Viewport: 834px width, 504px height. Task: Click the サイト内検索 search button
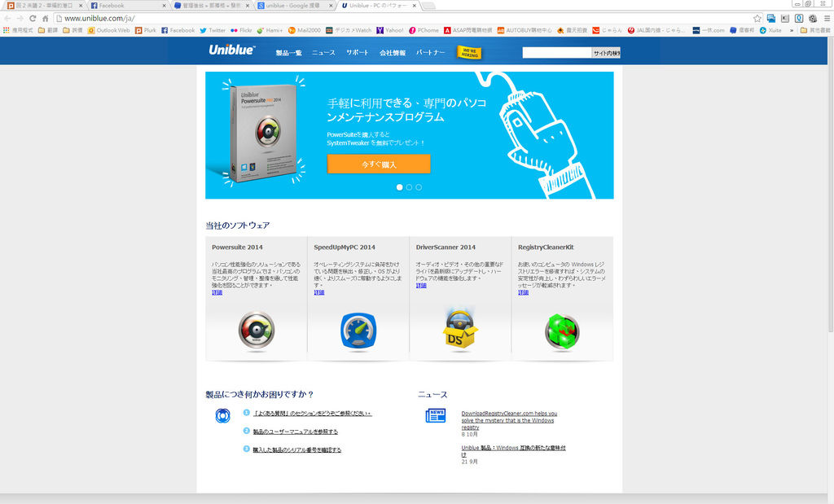click(x=606, y=53)
